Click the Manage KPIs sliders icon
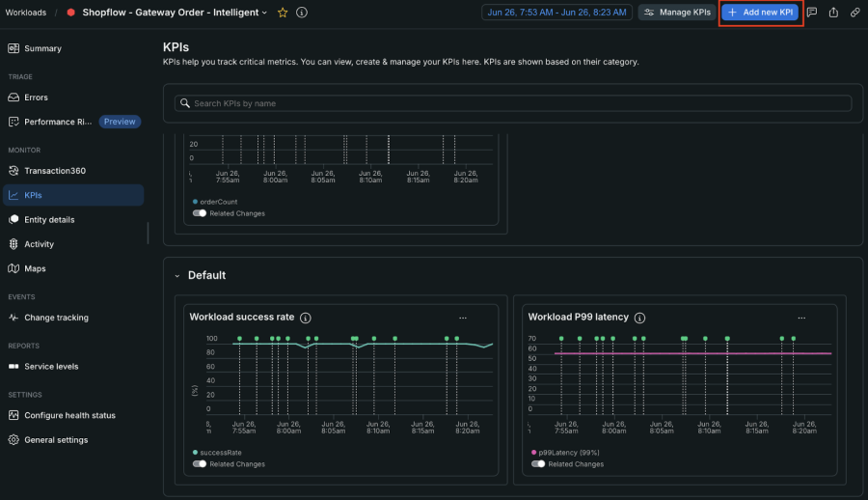 tap(649, 13)
